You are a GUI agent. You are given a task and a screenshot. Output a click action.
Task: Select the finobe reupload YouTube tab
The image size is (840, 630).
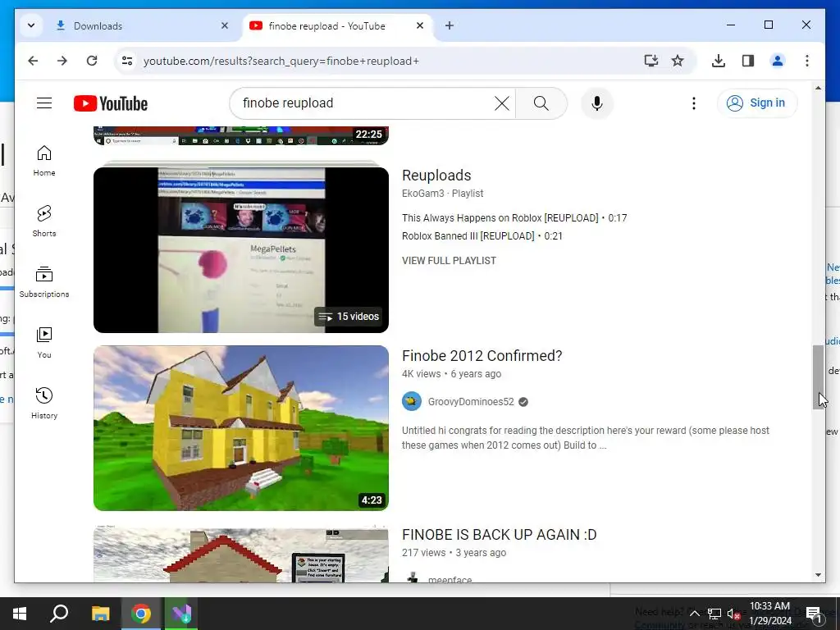pos(337,25)
